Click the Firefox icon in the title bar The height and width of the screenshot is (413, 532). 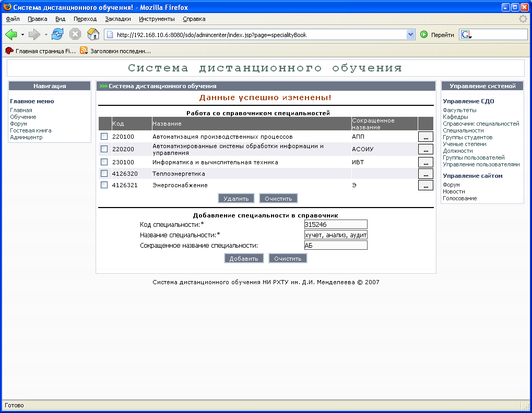point(7,7)
